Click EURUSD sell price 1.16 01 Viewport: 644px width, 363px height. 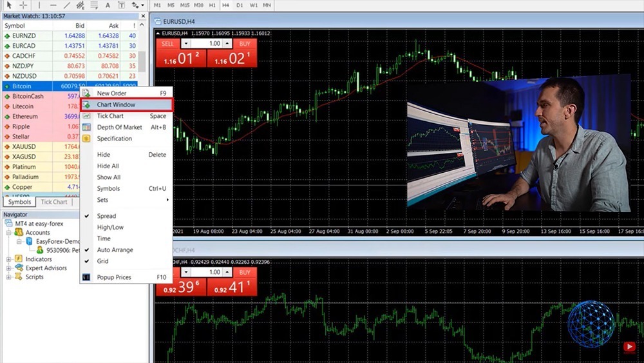181,59
